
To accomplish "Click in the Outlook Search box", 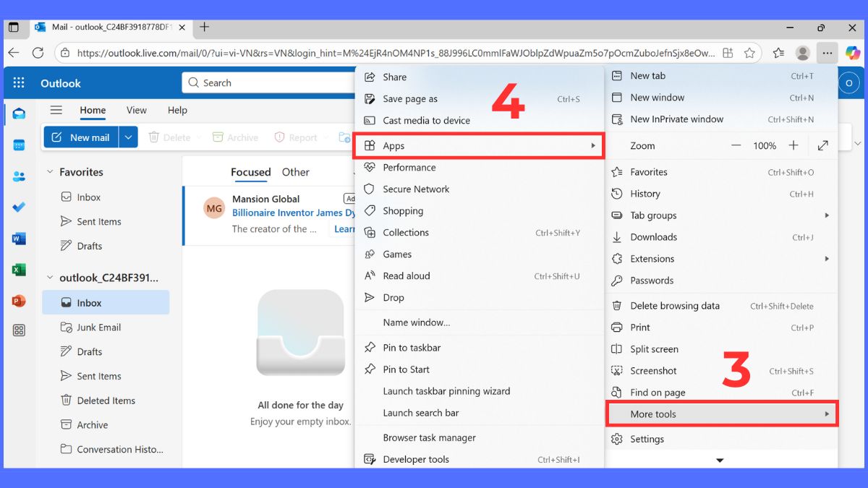I will click(268, 83).
